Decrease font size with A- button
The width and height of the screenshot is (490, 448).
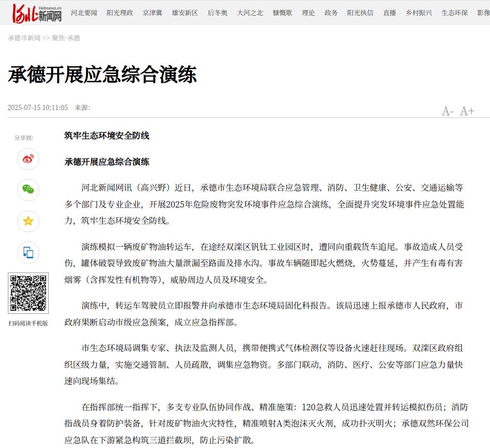coord(447,111)
